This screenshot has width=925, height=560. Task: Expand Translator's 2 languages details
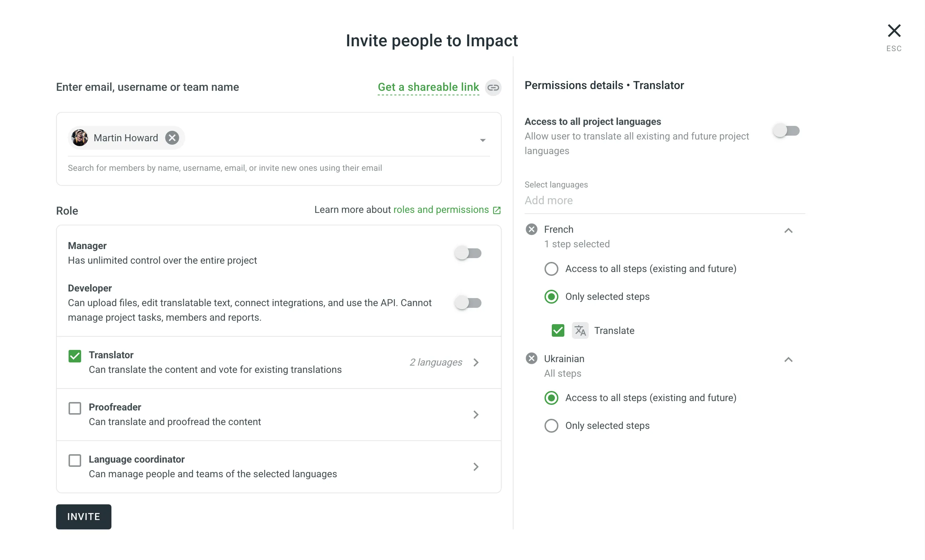[476, 362]
